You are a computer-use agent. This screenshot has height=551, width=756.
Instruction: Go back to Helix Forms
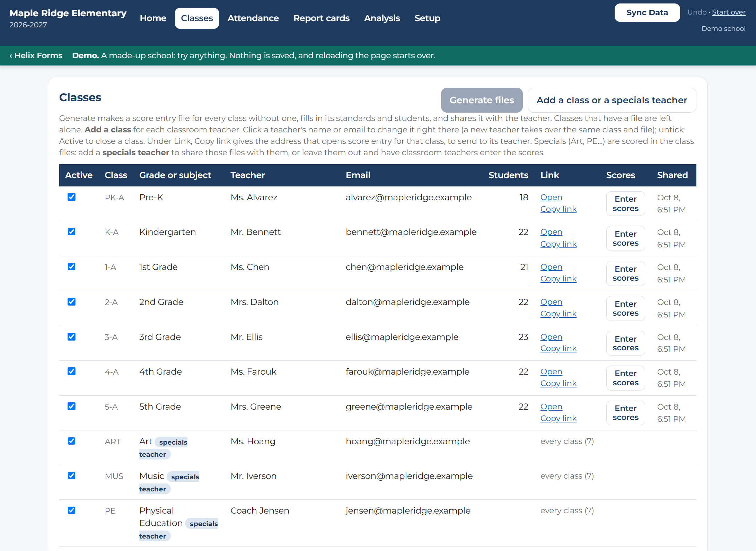tap(36, 55)
